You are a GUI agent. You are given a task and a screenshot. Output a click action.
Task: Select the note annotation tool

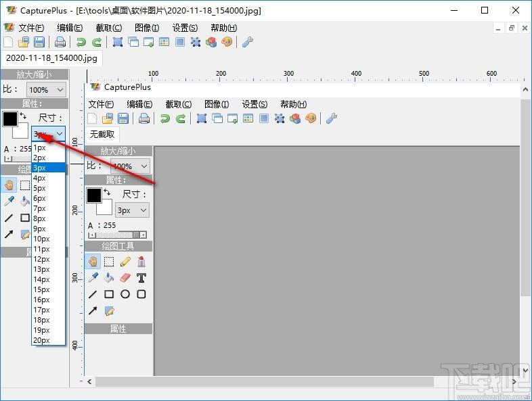(x=26, y=234)
